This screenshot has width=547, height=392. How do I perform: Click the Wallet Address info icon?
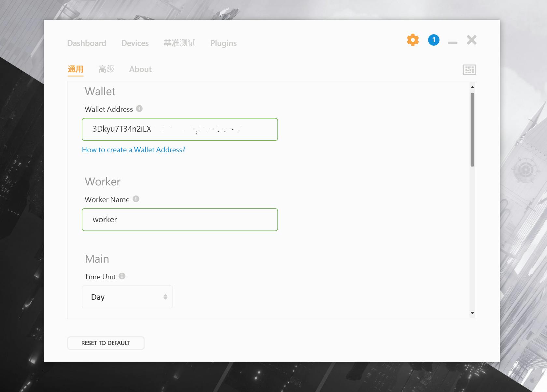coord(139,109)
